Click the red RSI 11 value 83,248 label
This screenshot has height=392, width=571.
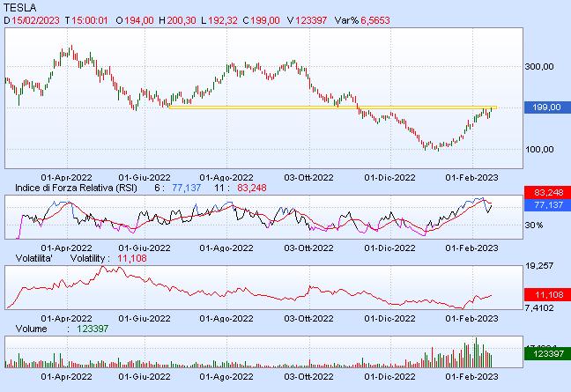pyautogui.click(x=252, y=189)
